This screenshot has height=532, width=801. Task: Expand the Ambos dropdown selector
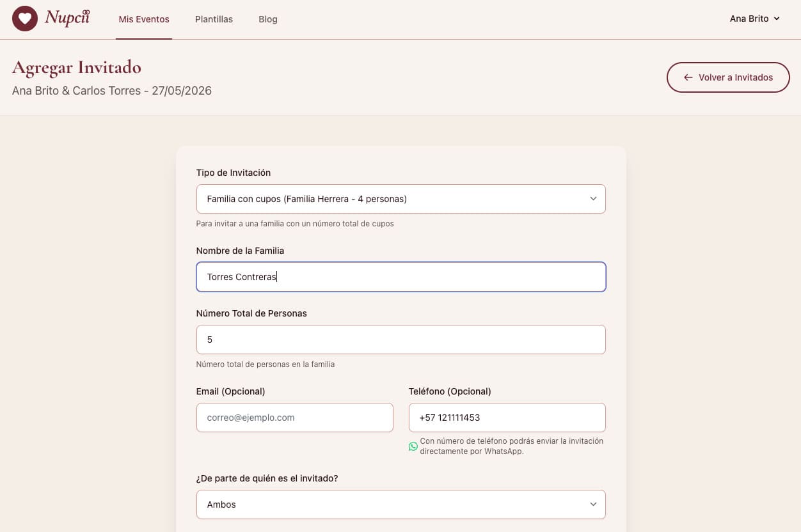[390, 505]
